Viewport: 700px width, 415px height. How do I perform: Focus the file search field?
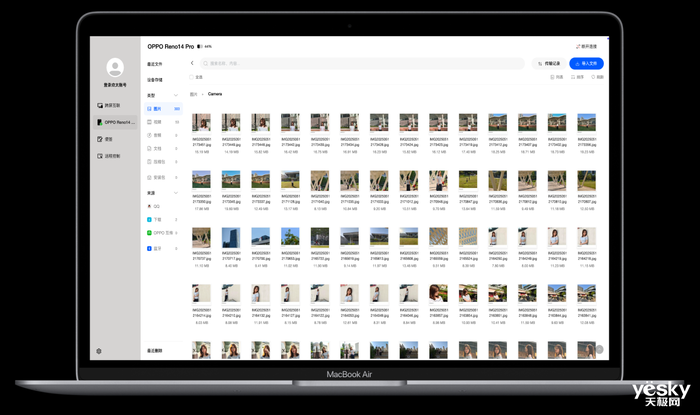click(362, 63)
